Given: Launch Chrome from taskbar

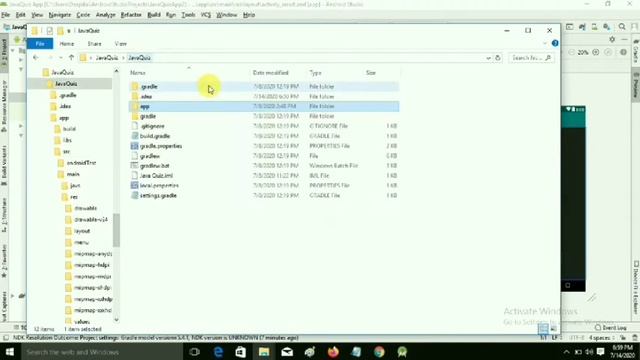Looking at the screenshot, I should click(379, 352).
